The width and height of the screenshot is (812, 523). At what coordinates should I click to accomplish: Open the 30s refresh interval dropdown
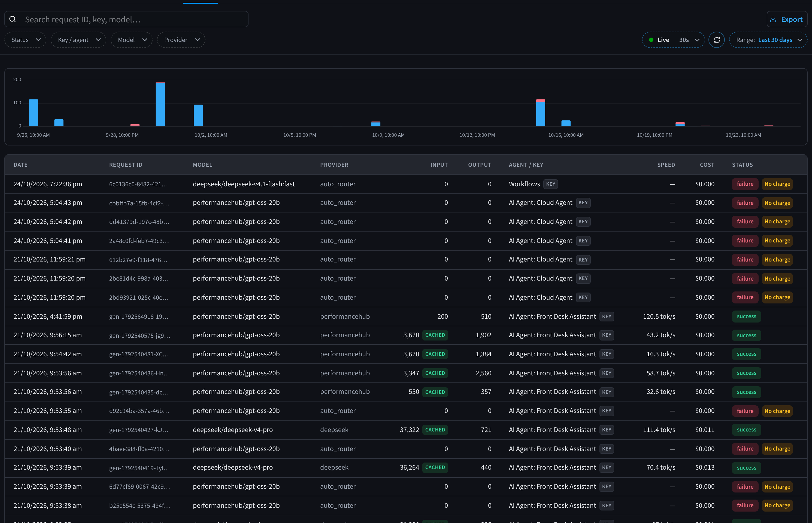click(x=689, y=40)
